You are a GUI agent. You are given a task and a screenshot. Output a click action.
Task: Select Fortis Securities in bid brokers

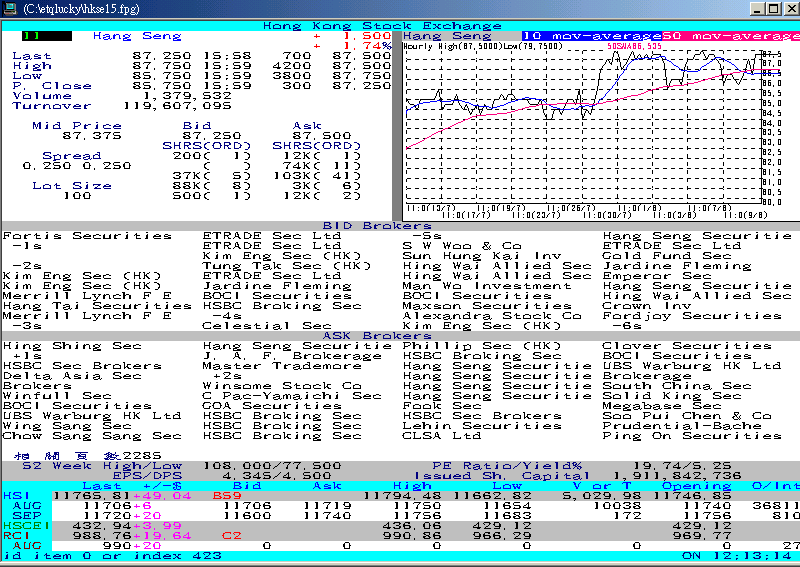point(87,236)
